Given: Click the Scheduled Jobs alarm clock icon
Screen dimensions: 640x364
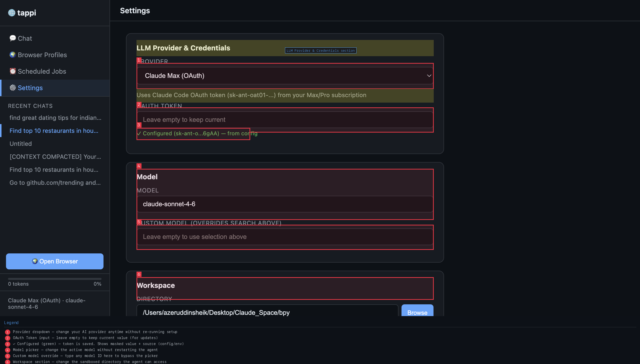Looking at the screenshot, I should click(12, 71).
